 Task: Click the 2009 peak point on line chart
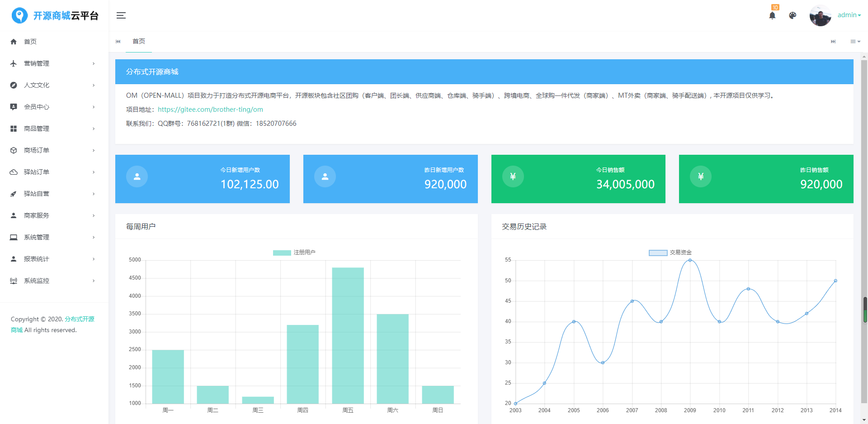pos(690,260)
